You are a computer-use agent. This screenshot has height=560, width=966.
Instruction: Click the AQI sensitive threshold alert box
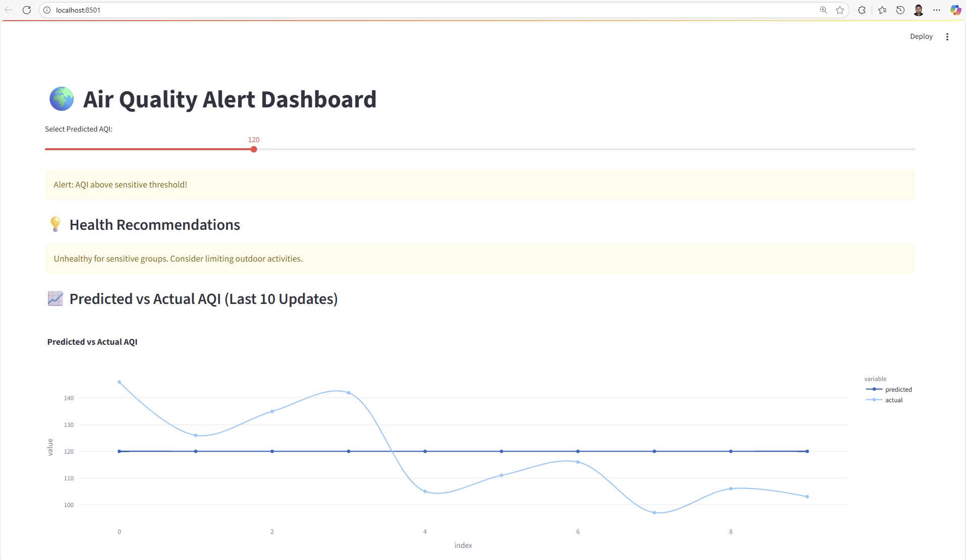pyautogui.click(x=480, y=184)
